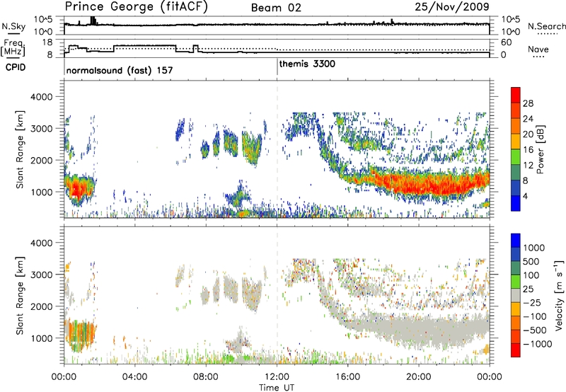Click the 'Time UT' axis title
This screenshot has width=566, height=392.
(277, 388)
